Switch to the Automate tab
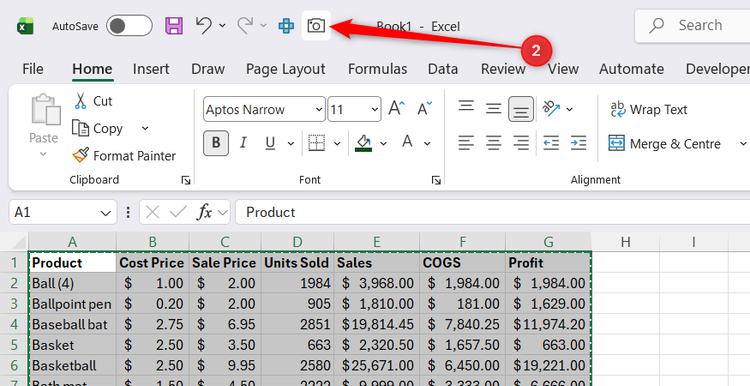This screenshot has height=386, width=750. point(631,69)
